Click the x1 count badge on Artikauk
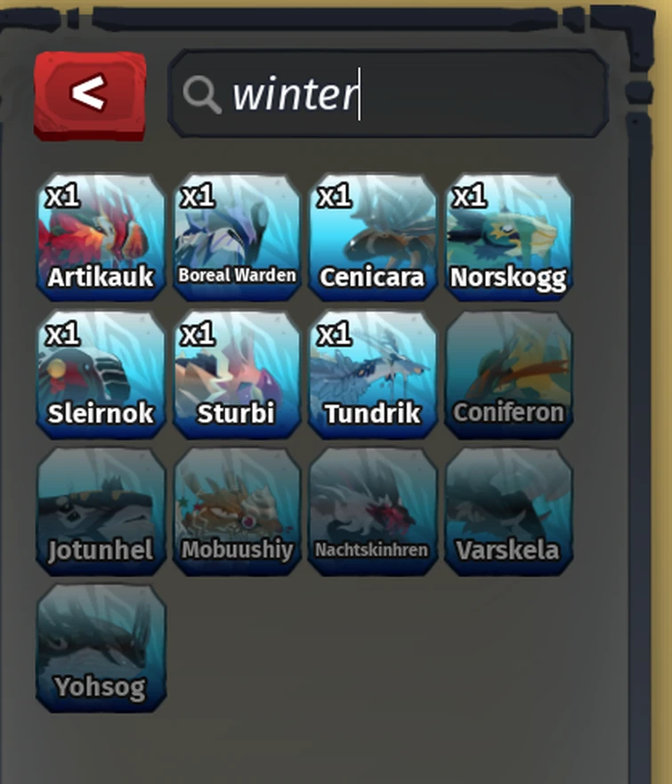The width and height of the screenshot is (672, 784). pos(62,196)
